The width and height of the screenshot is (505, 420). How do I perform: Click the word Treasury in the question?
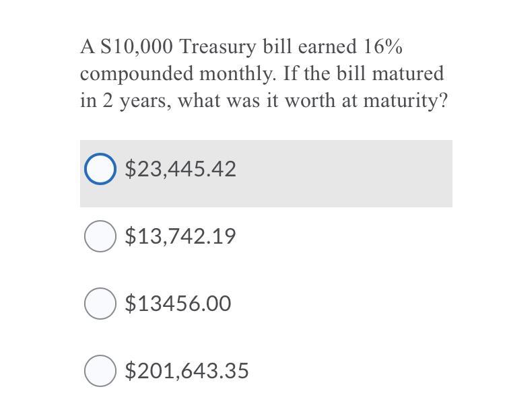coord(217,47)
